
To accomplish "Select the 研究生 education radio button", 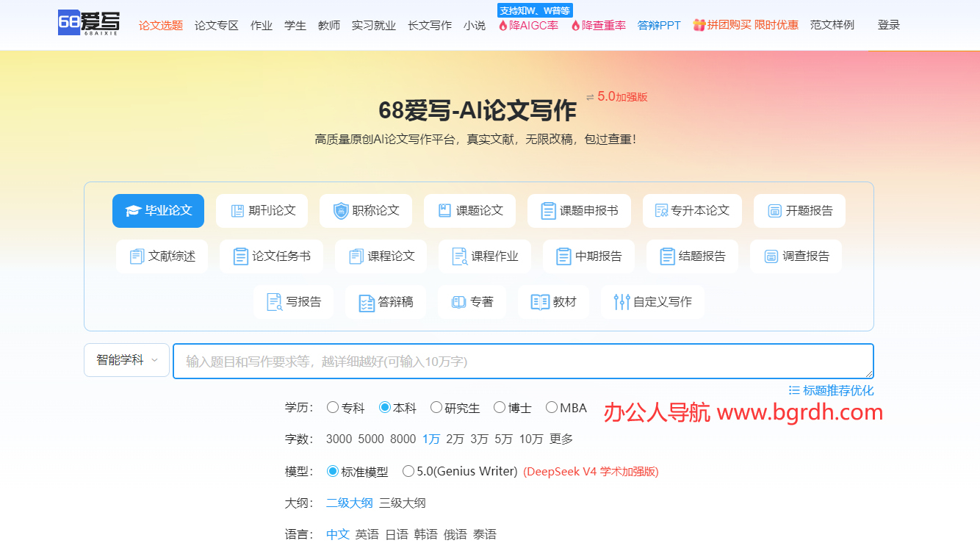I will click(436, 407).
